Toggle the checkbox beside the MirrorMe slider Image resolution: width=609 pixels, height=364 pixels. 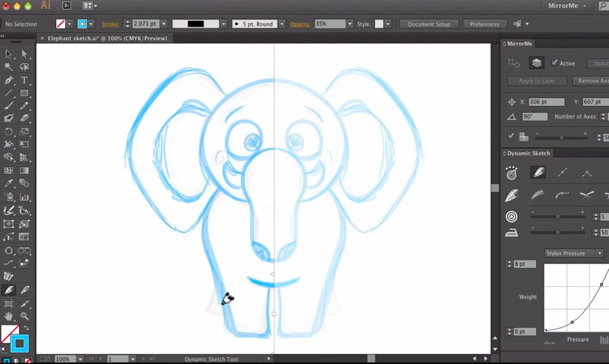(x=512, y=136)
